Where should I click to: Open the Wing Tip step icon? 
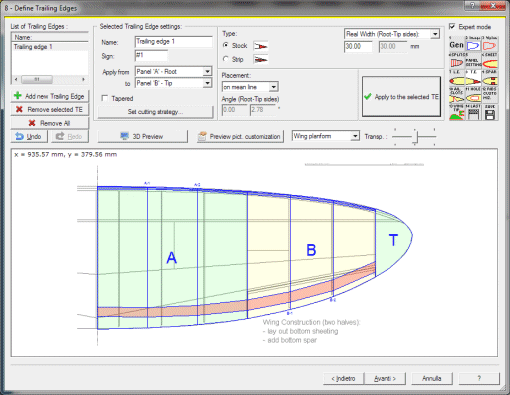click(x=456, y=113)
